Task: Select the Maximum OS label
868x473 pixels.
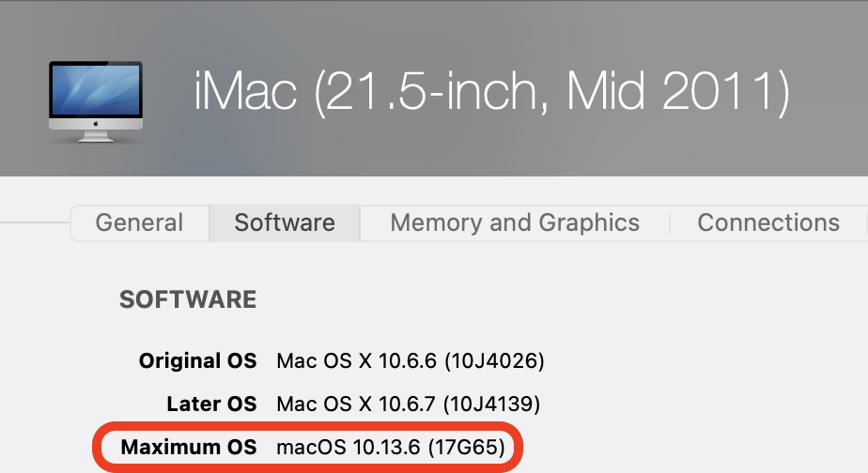Action: tap(189, 449)
